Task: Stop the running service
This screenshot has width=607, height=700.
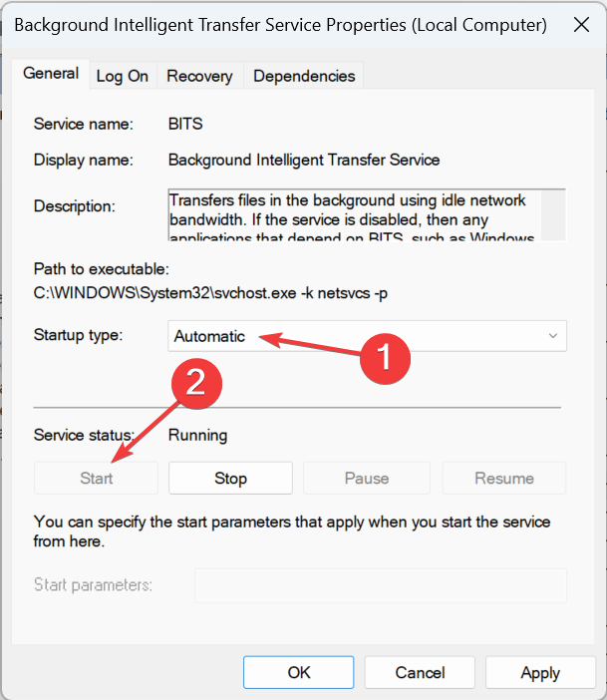Action: [230, 478]
